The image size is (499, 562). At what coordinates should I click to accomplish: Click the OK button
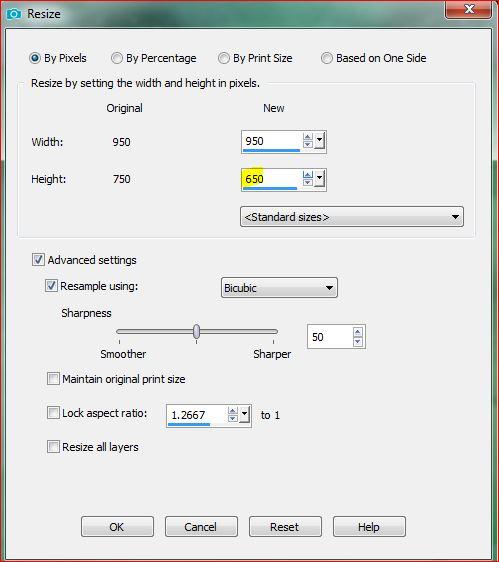117,527
